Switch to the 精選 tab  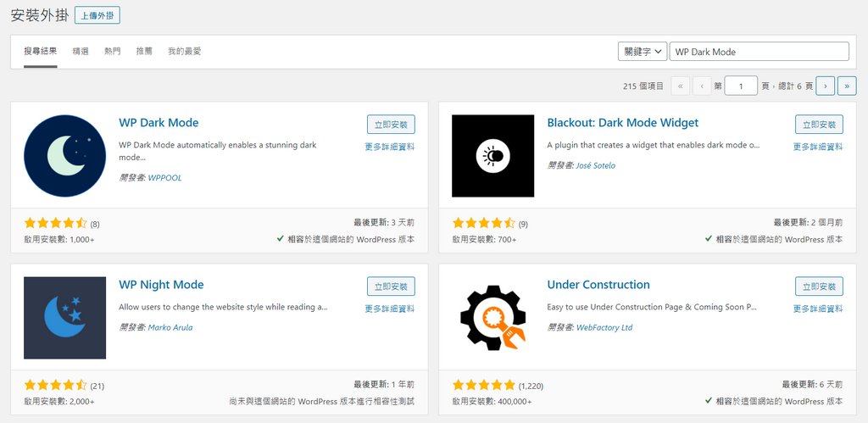pyautogui.click(x=81, y=52)
